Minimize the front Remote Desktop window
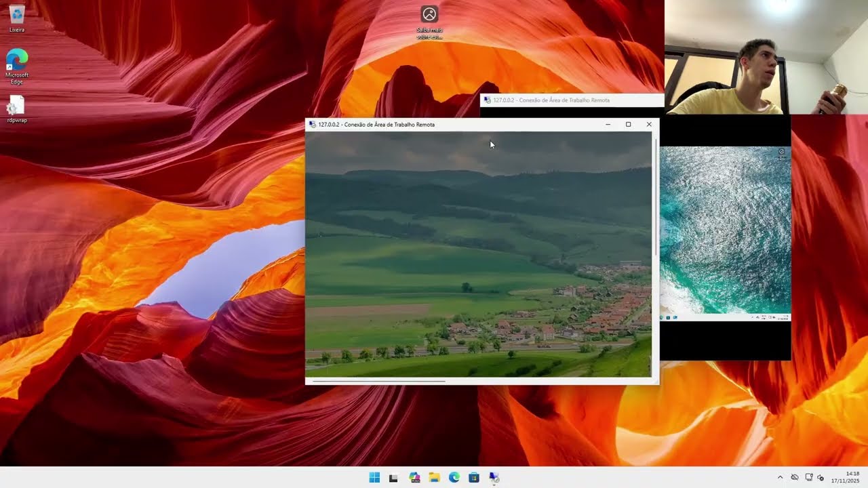Viewport: 868px width, 488px height. [608, 125]
